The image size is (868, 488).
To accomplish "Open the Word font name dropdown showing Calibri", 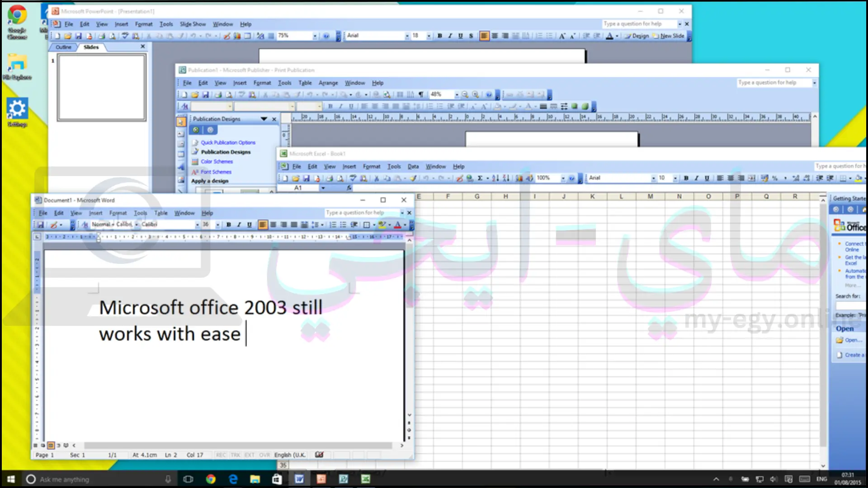I will [197, 225].
